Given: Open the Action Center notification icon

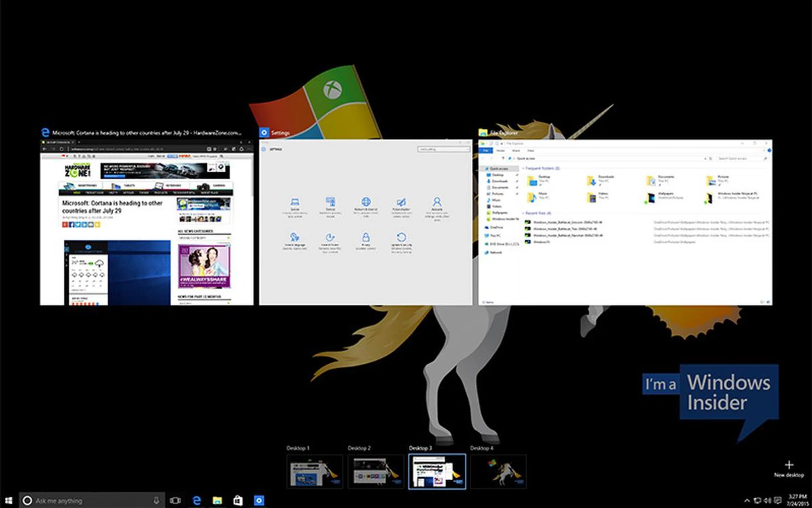Looking at the screenshot, I should point(777,500).
